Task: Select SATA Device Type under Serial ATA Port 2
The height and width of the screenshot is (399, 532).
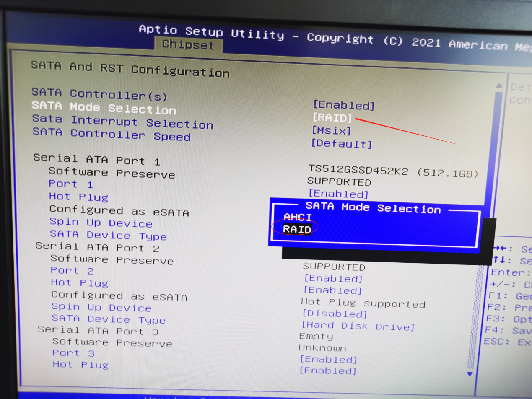Action: 109,320
